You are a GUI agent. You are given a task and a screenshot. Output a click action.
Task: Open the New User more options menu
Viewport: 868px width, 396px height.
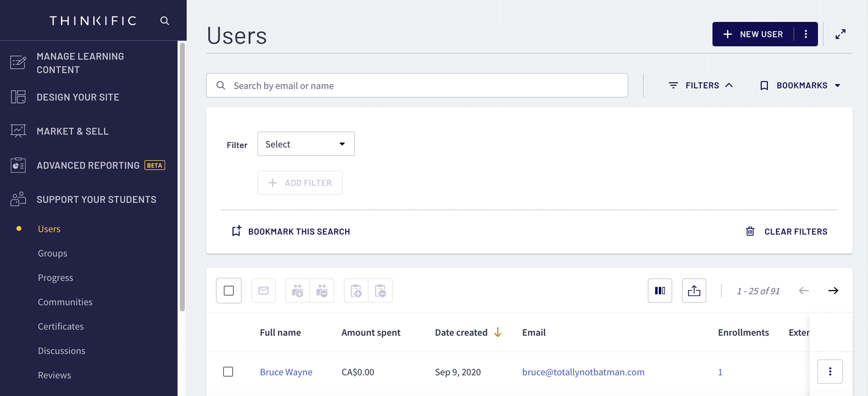pyautogui.click(x=806, y=34)
